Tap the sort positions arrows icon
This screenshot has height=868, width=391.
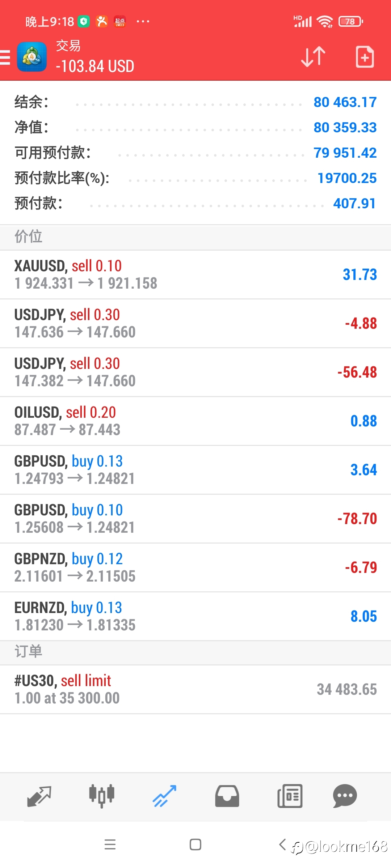[x=313, y=57]
